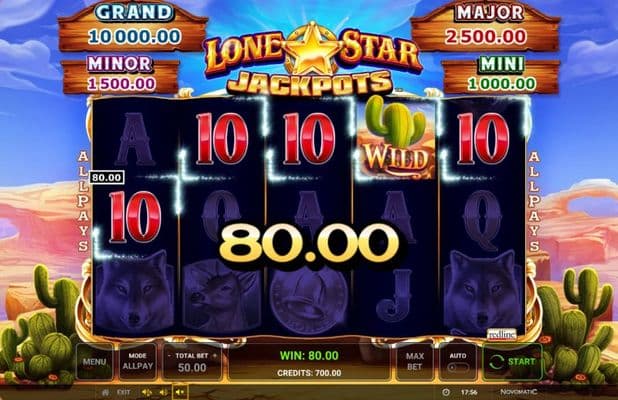Click the redline badge on reels

coord(501,335)
